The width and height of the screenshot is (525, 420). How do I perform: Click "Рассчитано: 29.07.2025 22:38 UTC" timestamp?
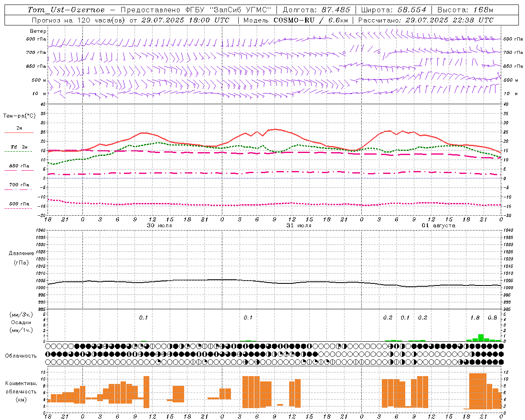(426, 20)
